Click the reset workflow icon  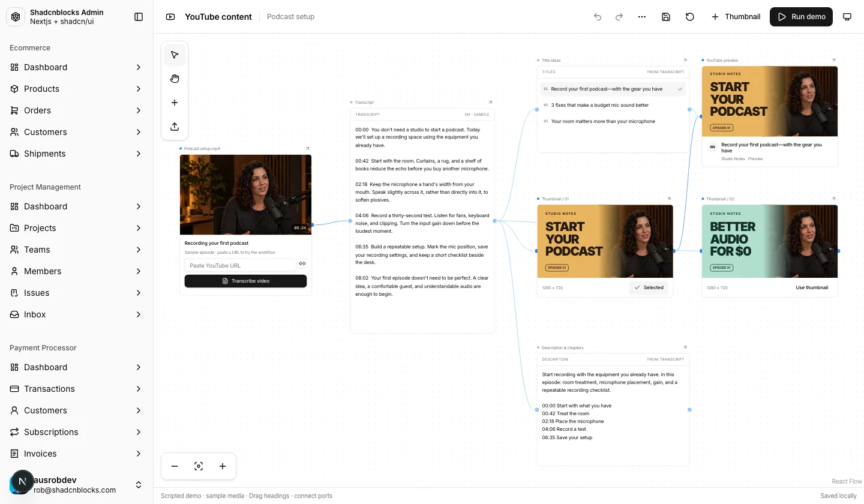690,17
